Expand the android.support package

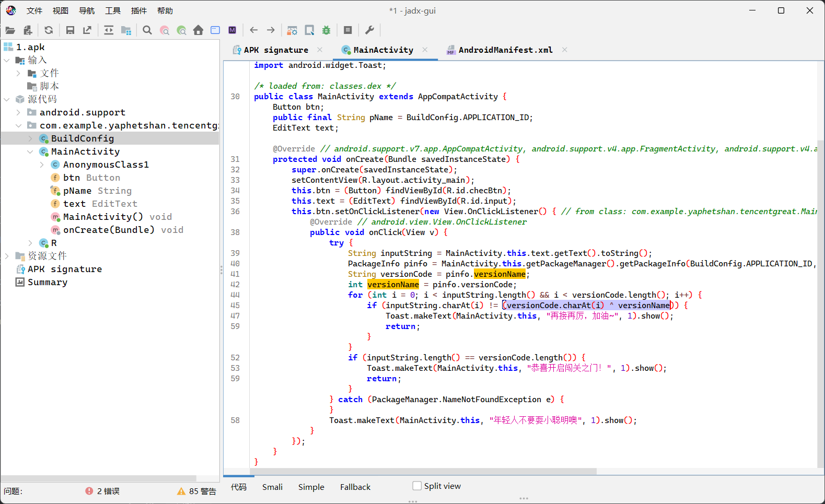(18, 112)
